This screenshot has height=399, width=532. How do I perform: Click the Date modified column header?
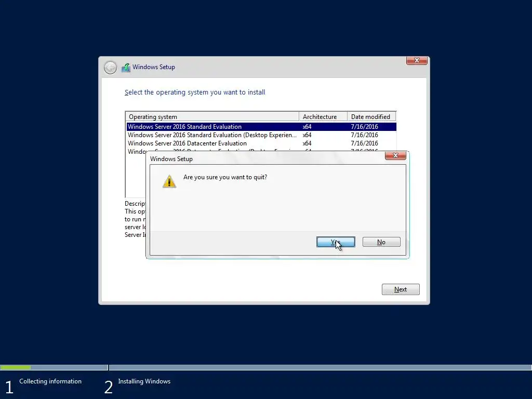tap(371, 117)
